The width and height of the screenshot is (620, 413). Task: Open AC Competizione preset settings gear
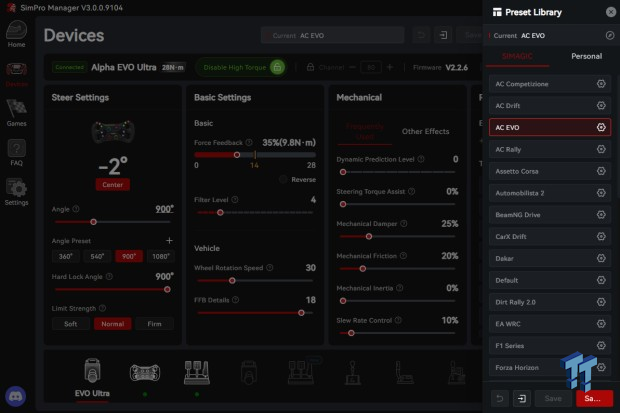click(601, 83)
